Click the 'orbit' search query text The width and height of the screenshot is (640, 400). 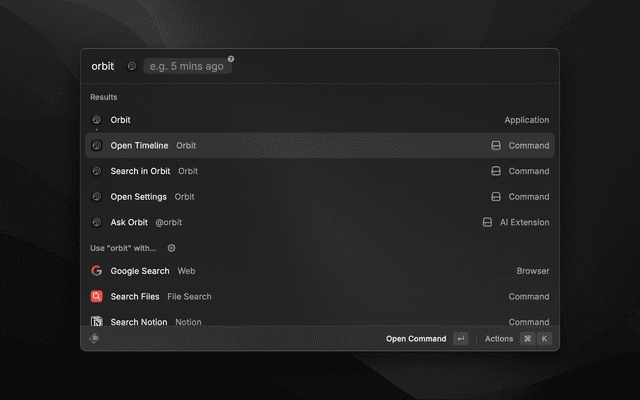103,66
